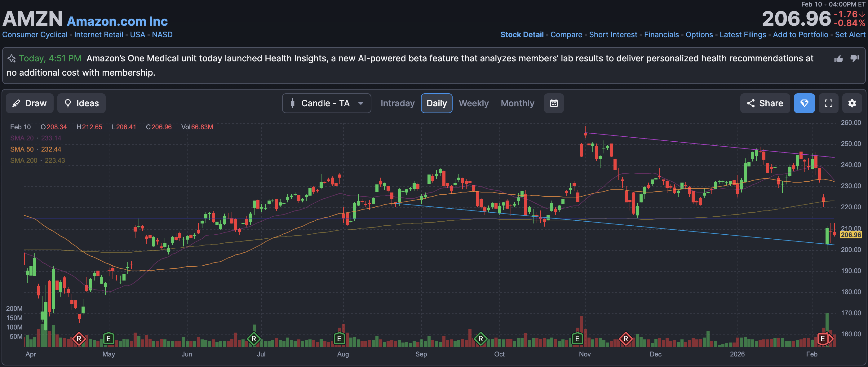Image resolution: width=868 pixels, height=367 pixels.
Task: Open the Draw tools button
Action: (x=30, y=103)
